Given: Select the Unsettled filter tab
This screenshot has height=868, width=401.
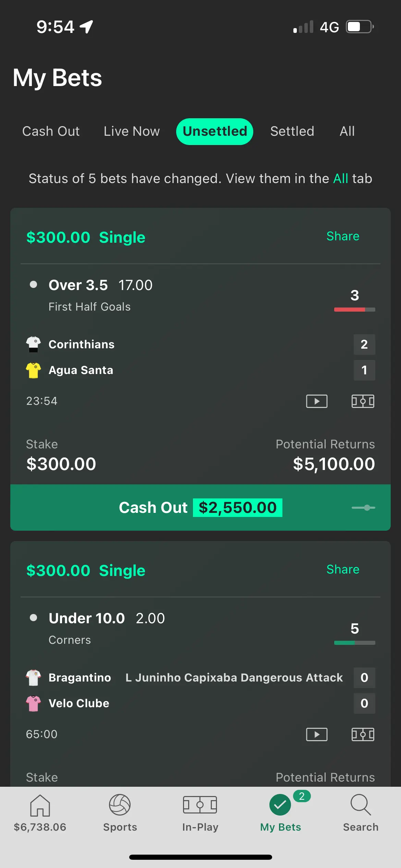Looking at the screenshot, I should click(x=215, y=131).
